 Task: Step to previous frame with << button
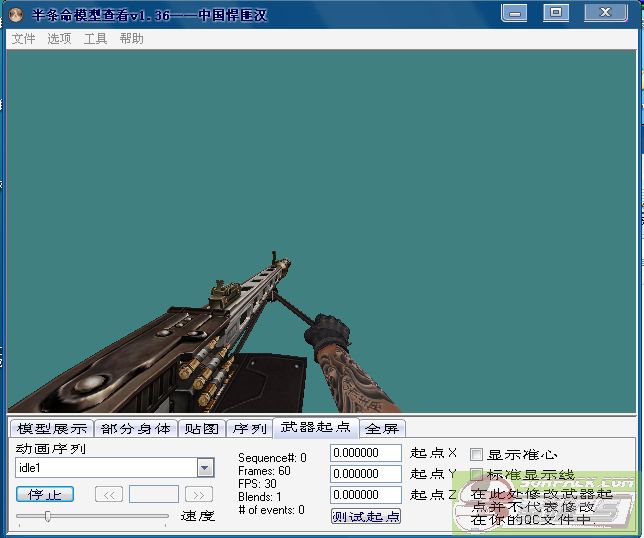tap(109, 494)
